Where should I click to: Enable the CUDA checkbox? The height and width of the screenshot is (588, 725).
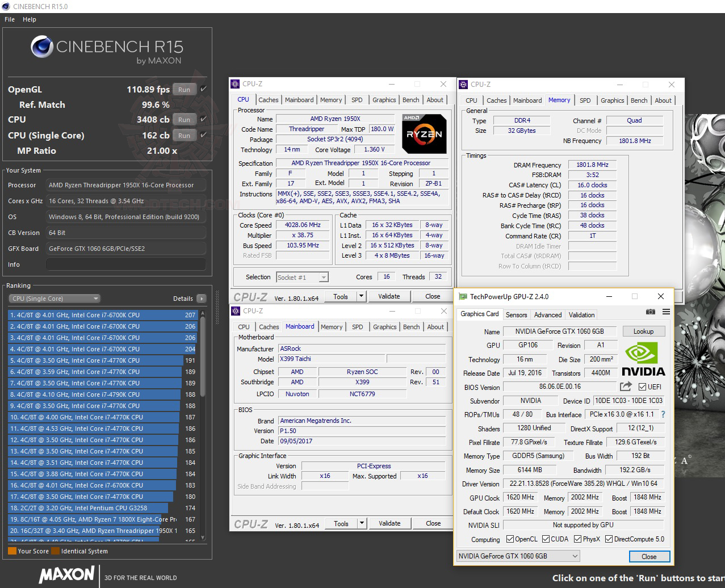coord(546,539)
